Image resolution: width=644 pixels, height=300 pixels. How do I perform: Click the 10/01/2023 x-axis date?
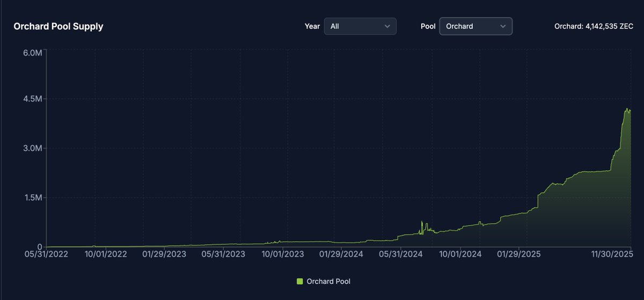(x=282, y=254)
